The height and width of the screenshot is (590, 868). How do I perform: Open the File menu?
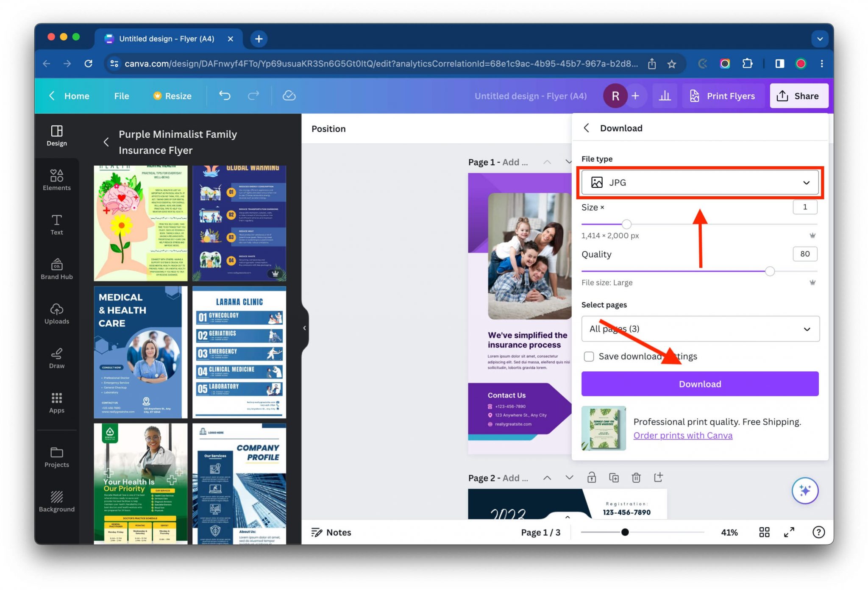click(x=121, y=96)
